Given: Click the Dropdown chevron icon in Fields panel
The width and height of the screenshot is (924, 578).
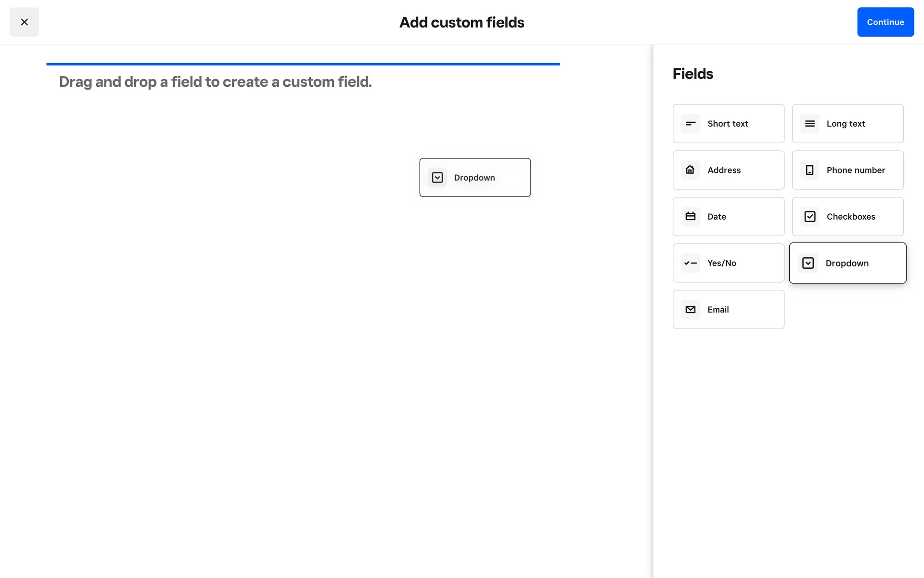Looking at the screenshot, I should (x=808, y=263).
